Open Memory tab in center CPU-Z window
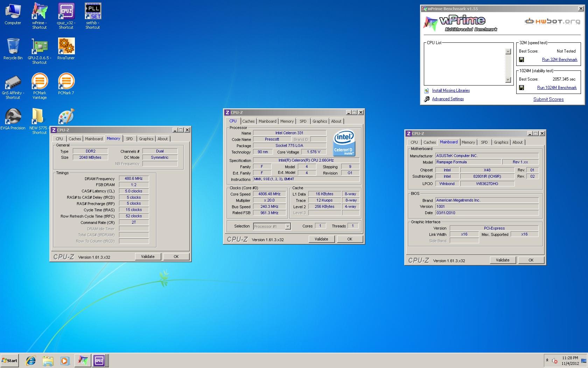The width and height of the screenshot is (588, 368). pos(287,121)
